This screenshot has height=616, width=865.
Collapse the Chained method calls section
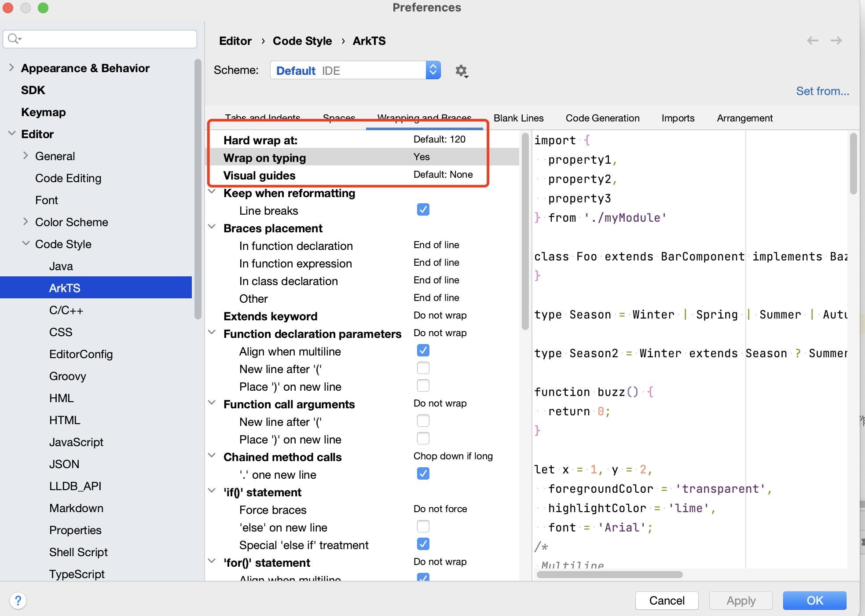pos(212,456)
